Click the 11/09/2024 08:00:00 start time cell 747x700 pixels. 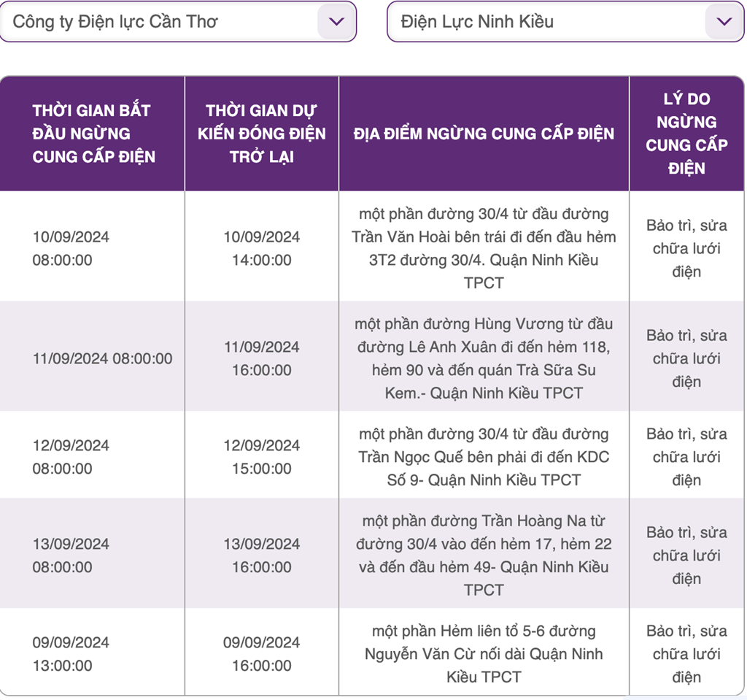[102, 358]
